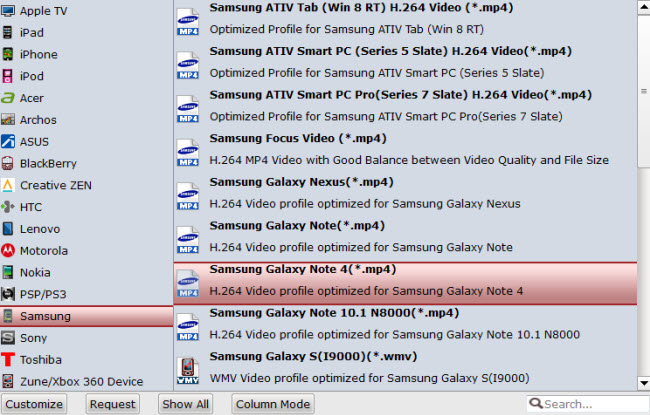The image size is (650, 415).
Task: Select Samsung Galaxy Nexus(*.mp4) profile
Action: [405, 197]
